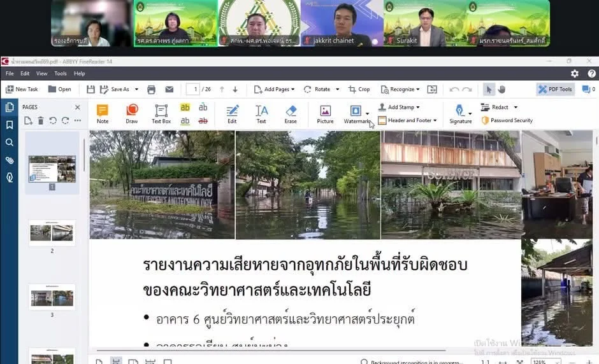Click the Signature pen tool

pos(460,114)
